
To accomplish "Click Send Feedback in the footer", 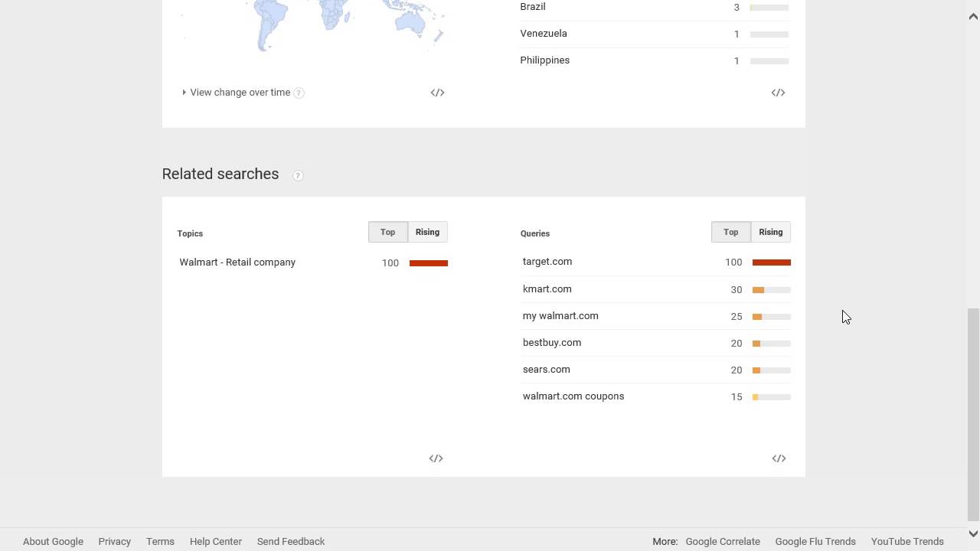I will point(291,541).
